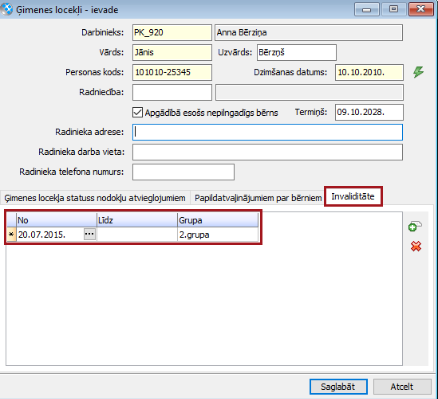Maximize the Ģimenes locekļi window
The image size is (438, 399).
[393, 9]
